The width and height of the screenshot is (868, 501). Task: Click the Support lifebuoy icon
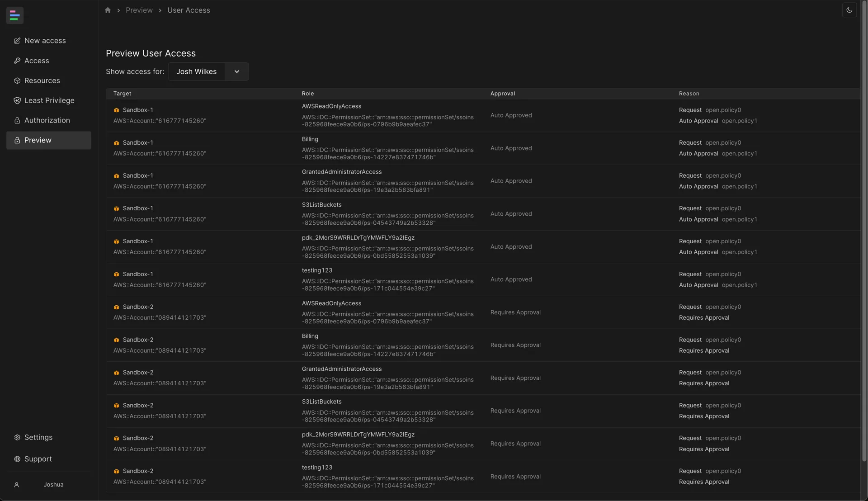coord(17,459)
